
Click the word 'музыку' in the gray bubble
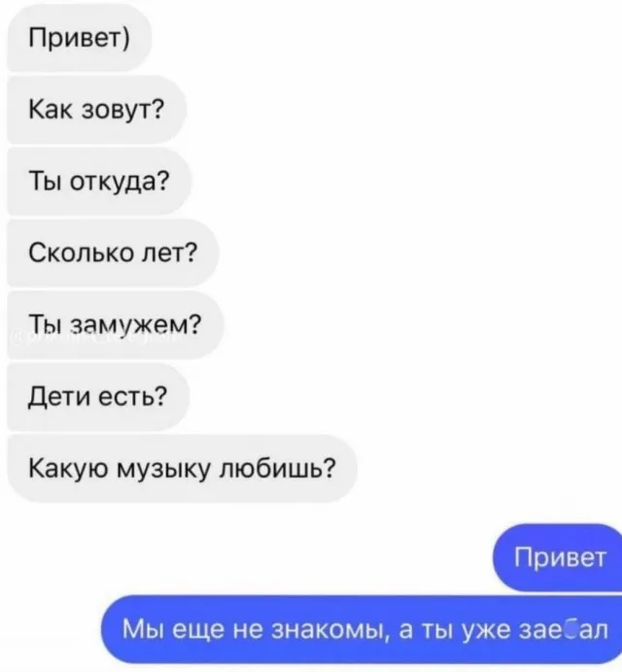[x=164, y=469]
